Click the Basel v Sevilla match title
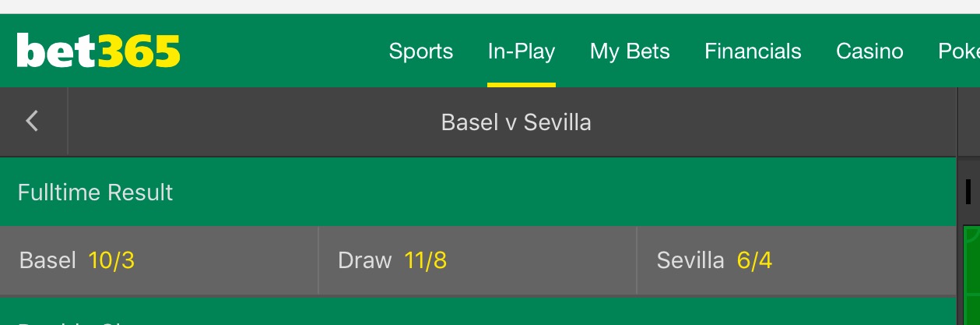The width and height of the screenshot is (980, 325). click(x=516, y=122)
